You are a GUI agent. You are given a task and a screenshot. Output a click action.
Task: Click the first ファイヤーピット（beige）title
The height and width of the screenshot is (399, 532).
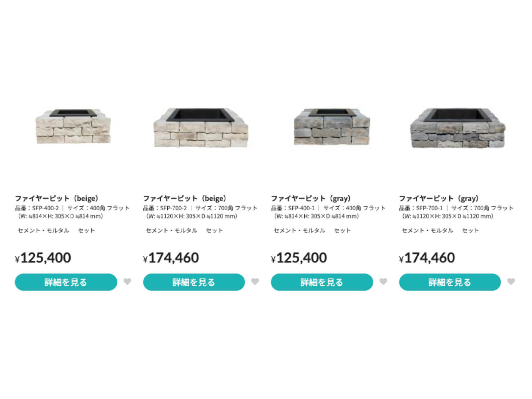click(57, 199)
